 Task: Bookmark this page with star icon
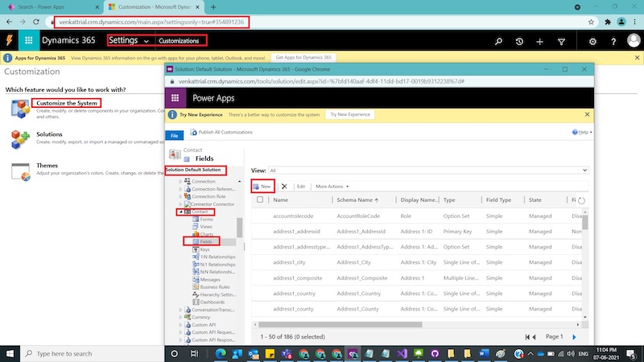click(x=591, y=23)
